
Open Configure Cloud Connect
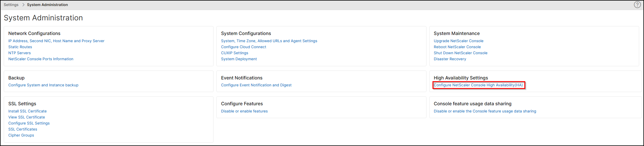[244, 47]
